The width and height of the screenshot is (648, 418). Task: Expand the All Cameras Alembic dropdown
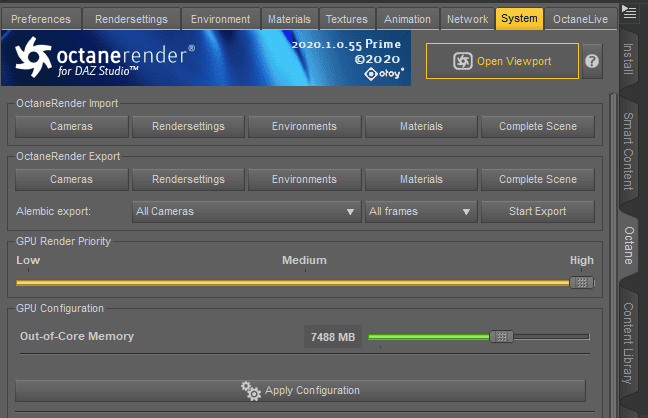(x=246, y=212)
